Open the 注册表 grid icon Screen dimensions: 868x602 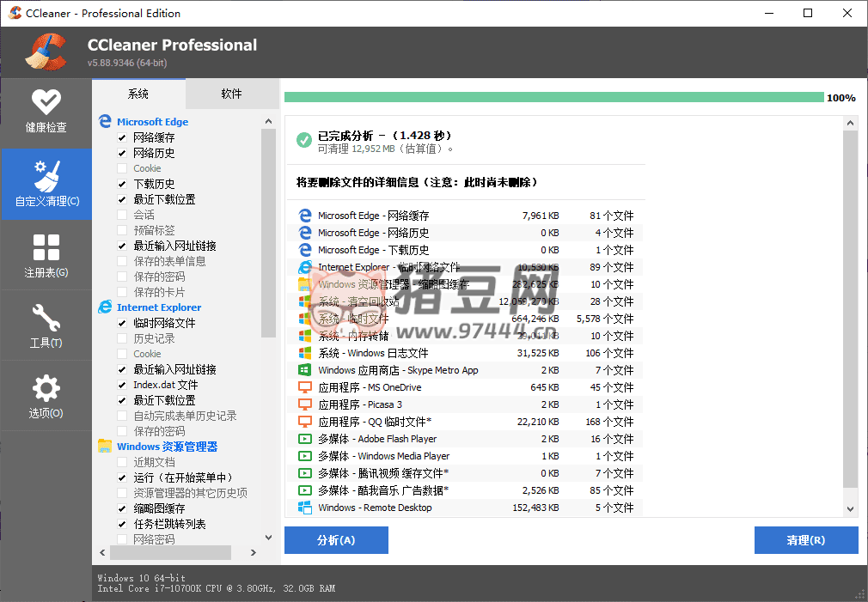(x=46, y=248)
